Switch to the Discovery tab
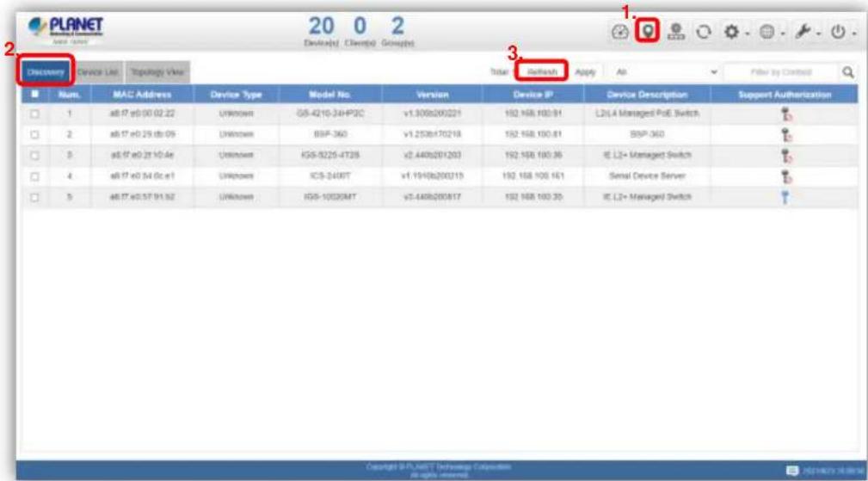 tap(46, 72)
